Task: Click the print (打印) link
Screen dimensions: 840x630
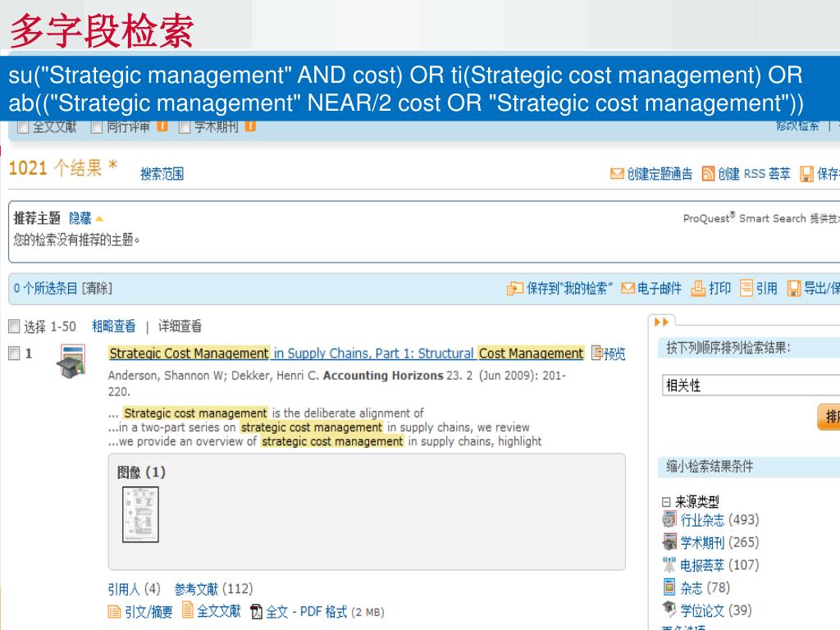Action: [719, 288]
